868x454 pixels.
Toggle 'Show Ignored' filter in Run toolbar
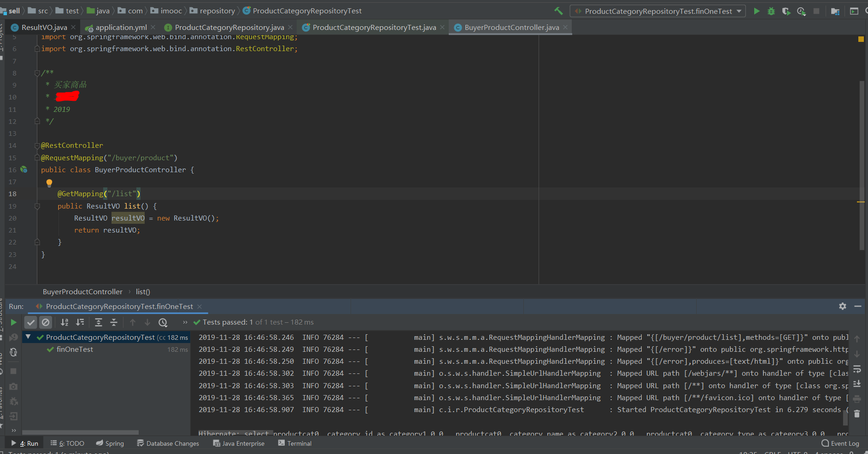tap(45, 322)
